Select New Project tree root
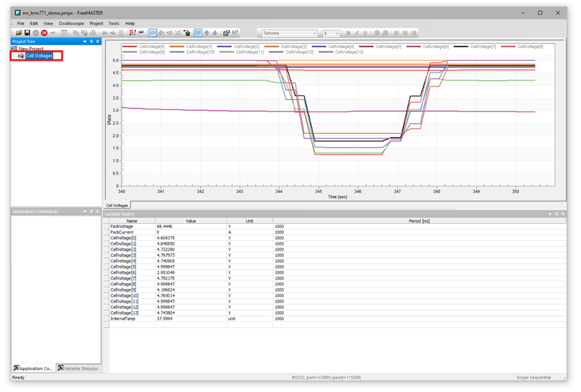This screenshot has height=392, width=581. [31, 49]
